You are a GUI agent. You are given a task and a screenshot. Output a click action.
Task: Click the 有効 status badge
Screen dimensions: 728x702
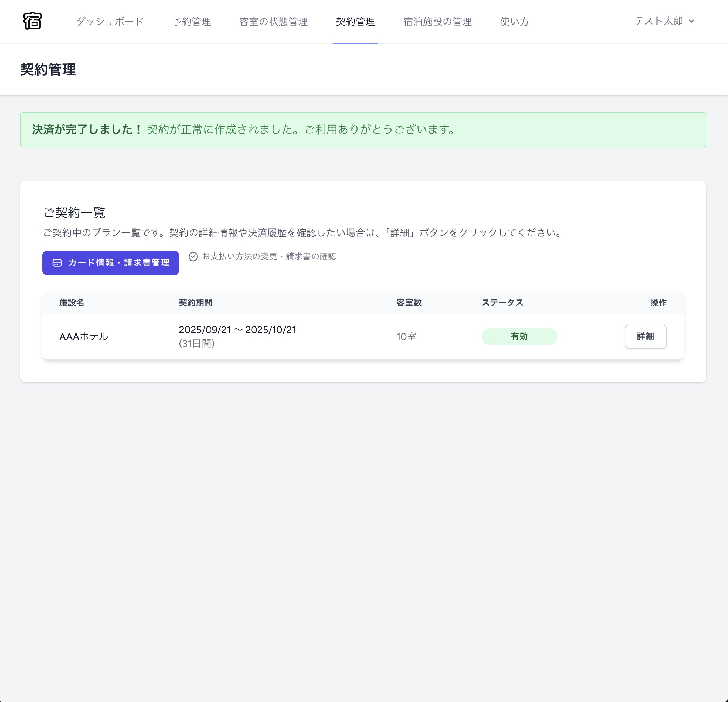(x=519, y=336)
